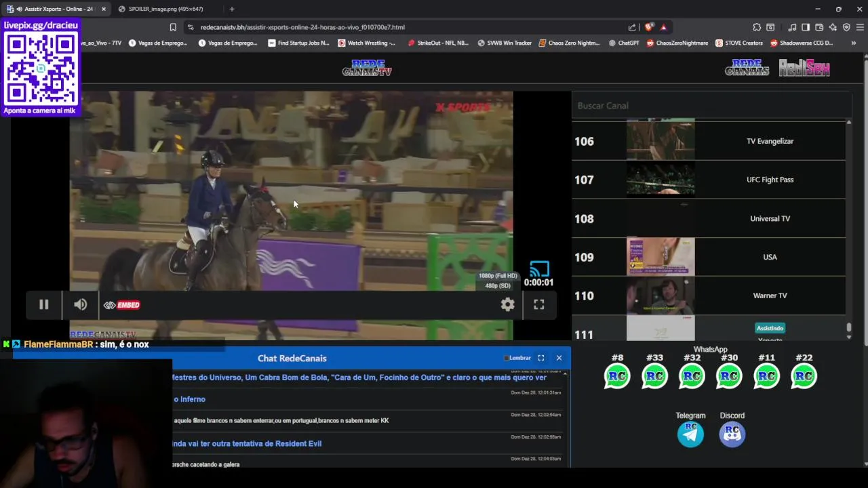The image size is (868, 488).
Task: Cast the video with Chromecast icon
Action: coord(539,269)
